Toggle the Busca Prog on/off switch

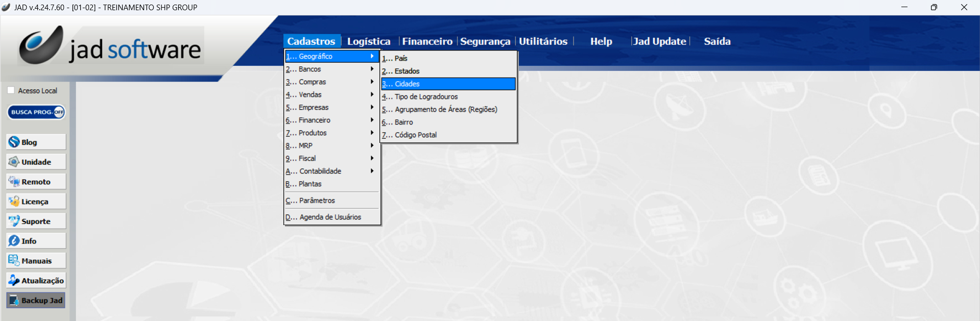(59, 112)
